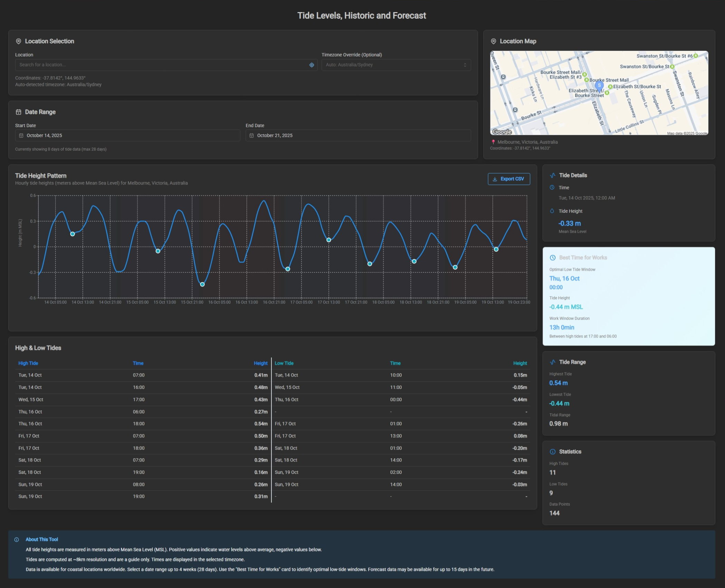Click the blue location marker on the map
This screenshot has width=725, height=588.
click(x=599, y=86)
